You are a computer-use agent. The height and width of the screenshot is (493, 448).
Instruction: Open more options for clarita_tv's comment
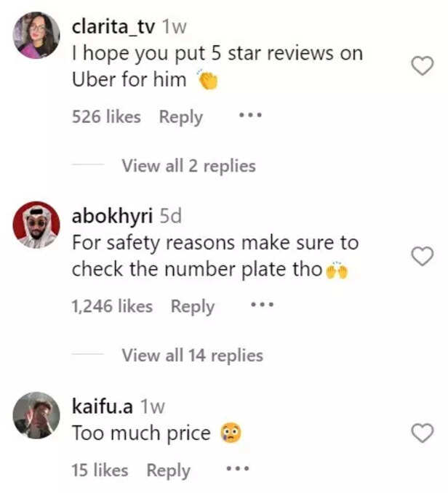pyautogui.click(x=250, y=115)
